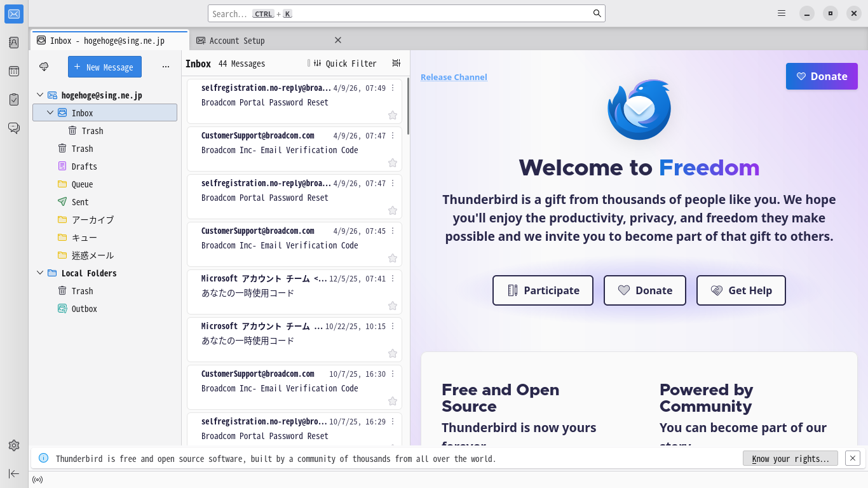
Task: Open account-level Trash folder above Drafts
Action: coord(105,148)
